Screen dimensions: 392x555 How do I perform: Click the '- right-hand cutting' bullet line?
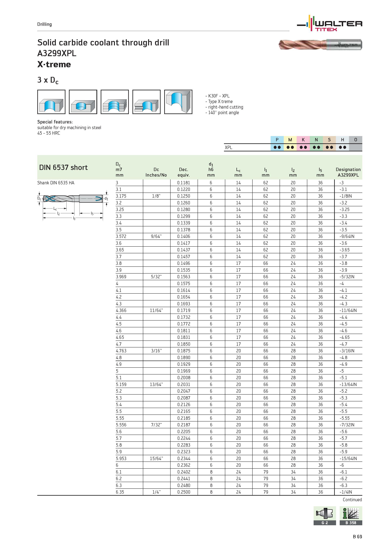click(224, 107)
